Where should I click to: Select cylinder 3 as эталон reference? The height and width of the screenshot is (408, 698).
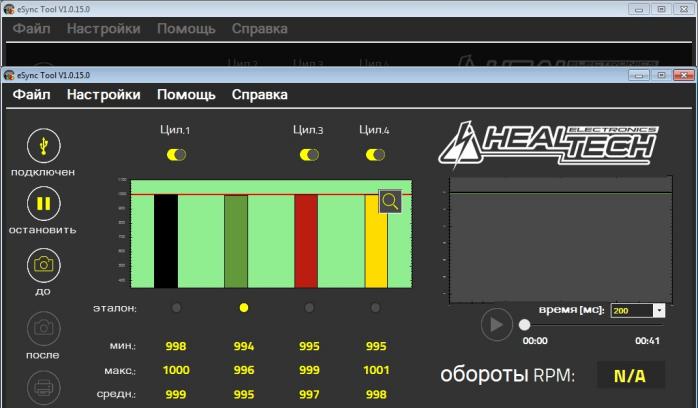coord(309,307)
